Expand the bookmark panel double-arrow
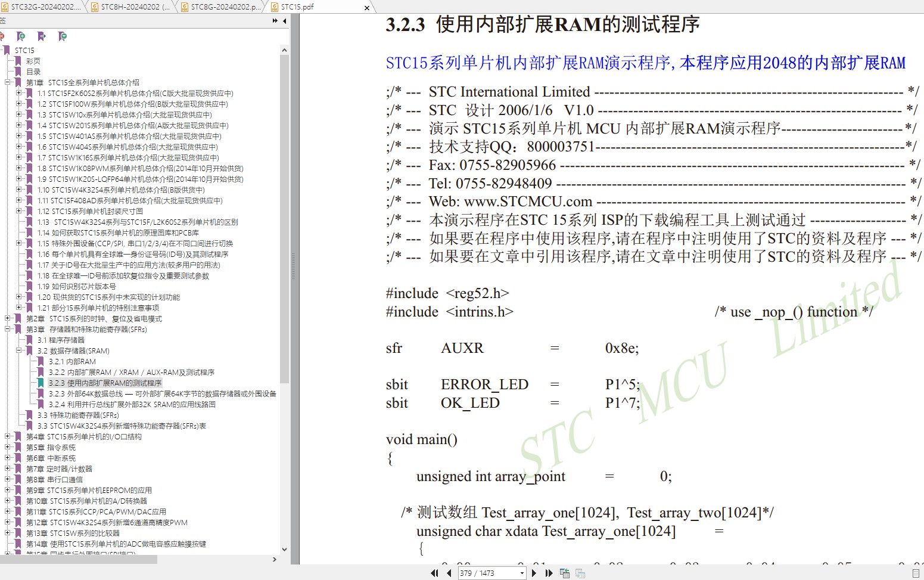This screenshot has width=924, height=580. click(275, 21)
